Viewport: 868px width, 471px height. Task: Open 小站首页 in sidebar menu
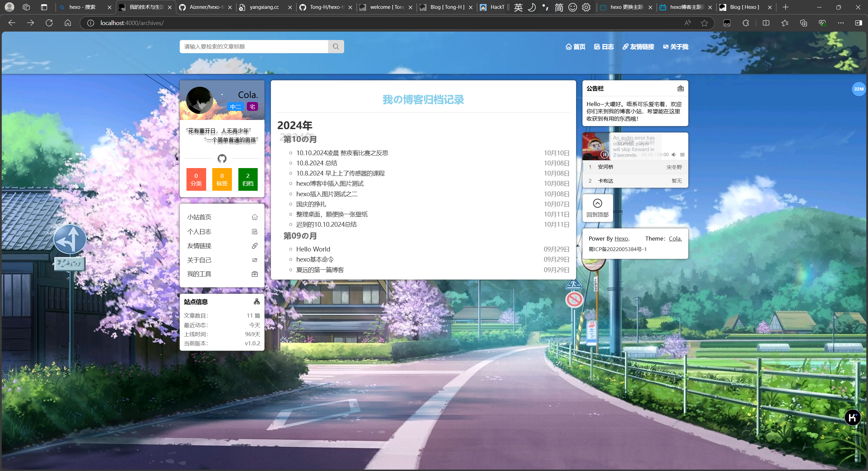pyautogui.click(x=222, y=217)
